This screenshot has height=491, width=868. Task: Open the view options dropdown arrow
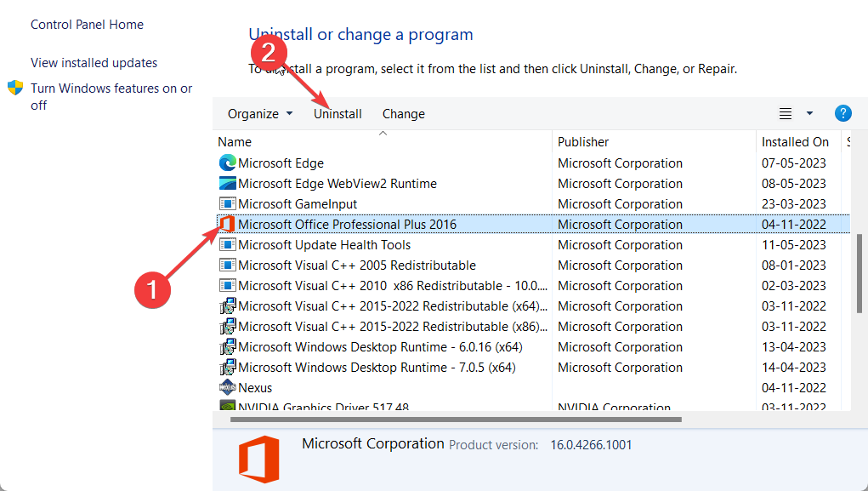click(x=809, y=114)
